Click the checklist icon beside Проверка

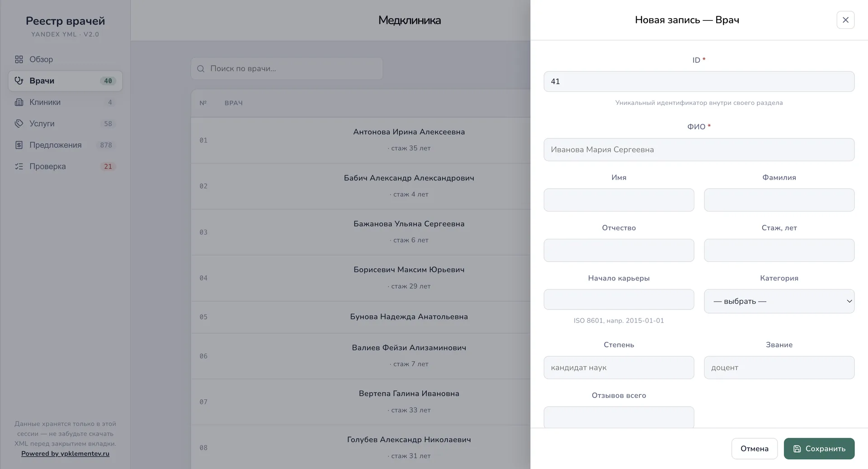pyautogui.click(x=19, y=166)
